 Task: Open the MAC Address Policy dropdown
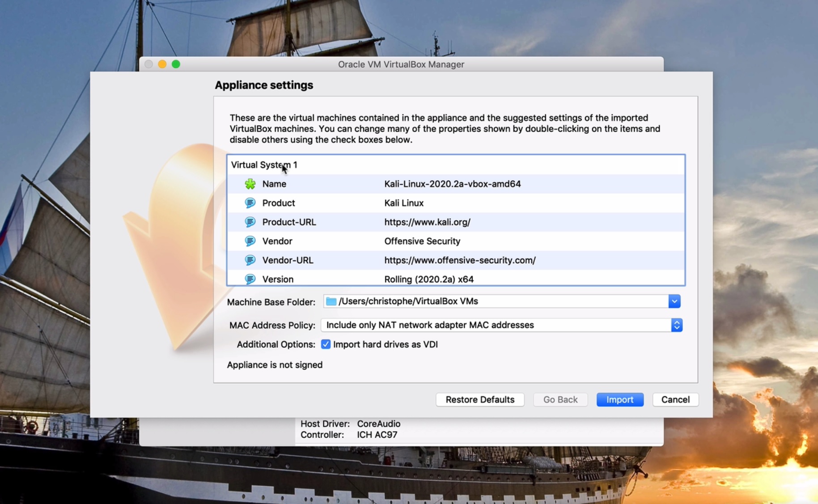tap(501, 325)
